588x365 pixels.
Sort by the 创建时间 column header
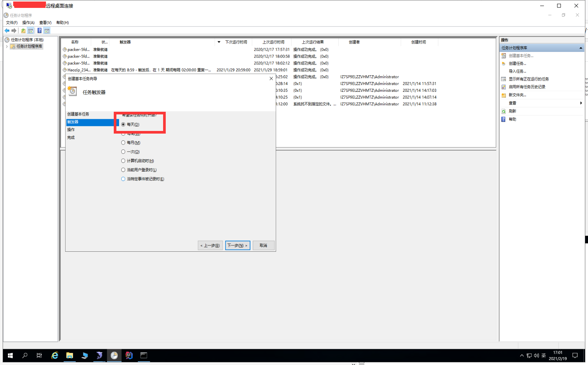coord(418,42)
